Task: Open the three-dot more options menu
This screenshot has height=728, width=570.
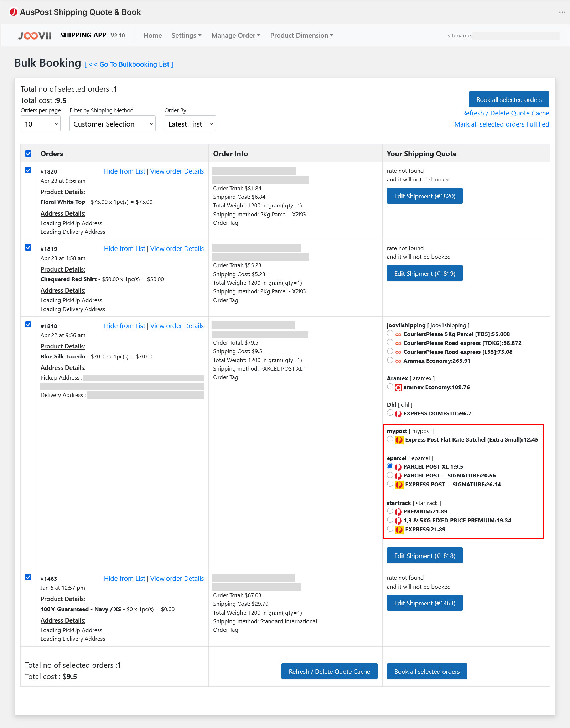Action: tap(562, 12)
